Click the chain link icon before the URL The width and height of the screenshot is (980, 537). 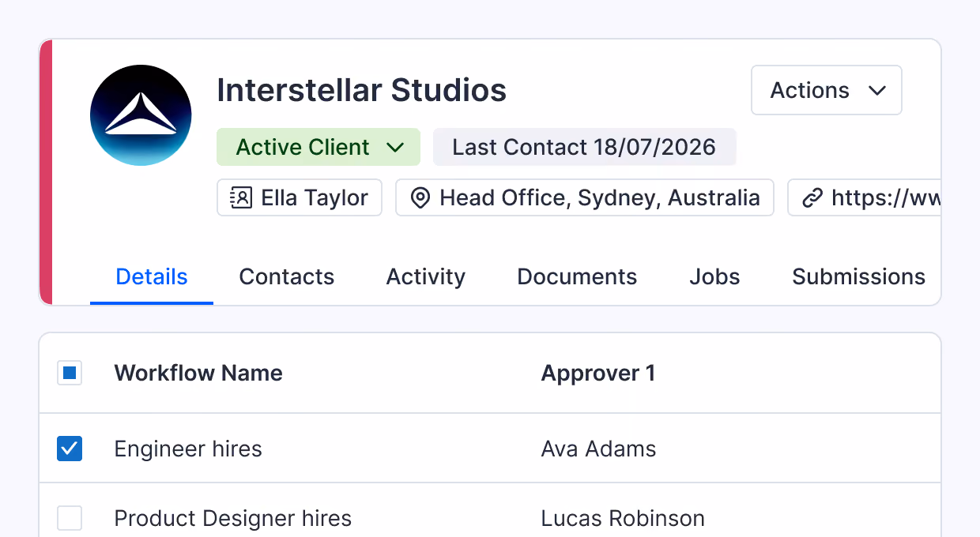pyautogui.click(x=812, y=197)
